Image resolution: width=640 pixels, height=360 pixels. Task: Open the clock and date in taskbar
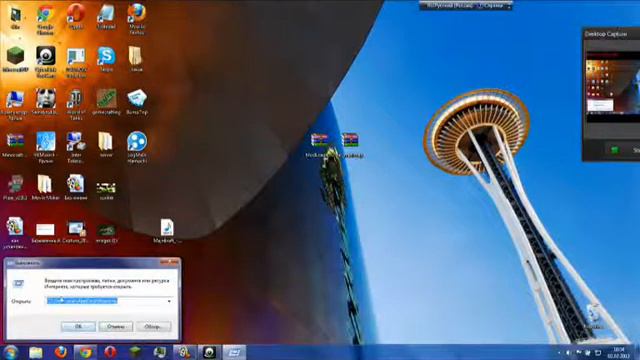618,353
